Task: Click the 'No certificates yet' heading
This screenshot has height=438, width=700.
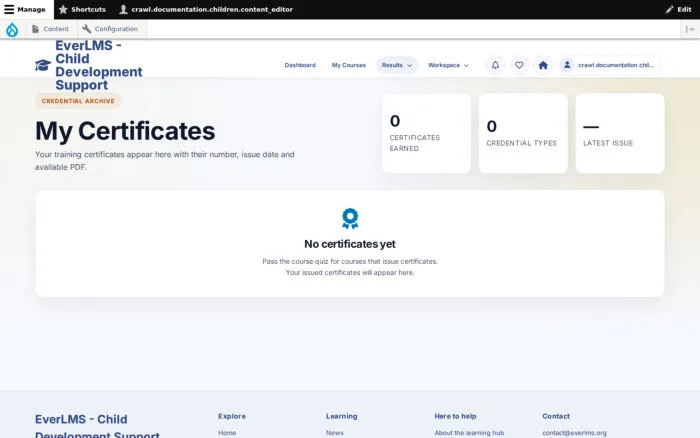Action: (350, 244)
